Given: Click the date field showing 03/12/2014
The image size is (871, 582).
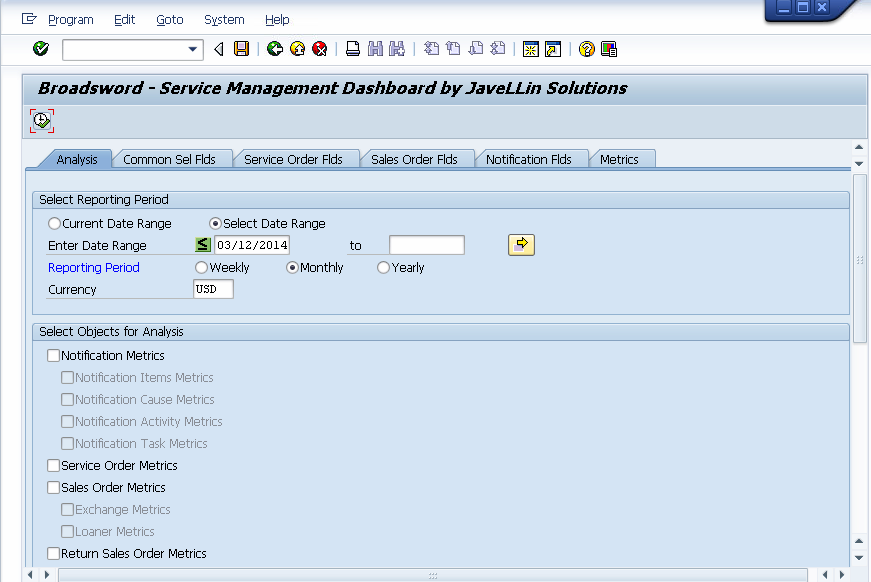Looking at the screenshot, I should [252, 245].
